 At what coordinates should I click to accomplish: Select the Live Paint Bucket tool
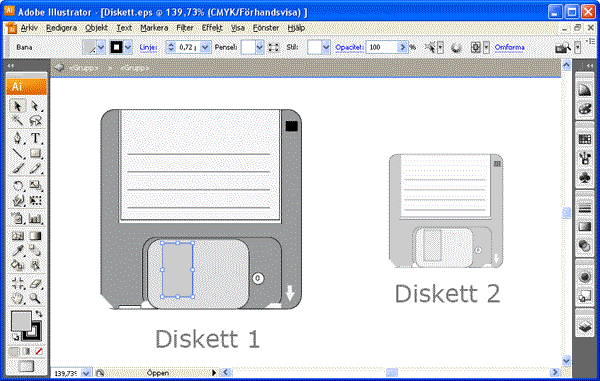(x=18, y=265)
